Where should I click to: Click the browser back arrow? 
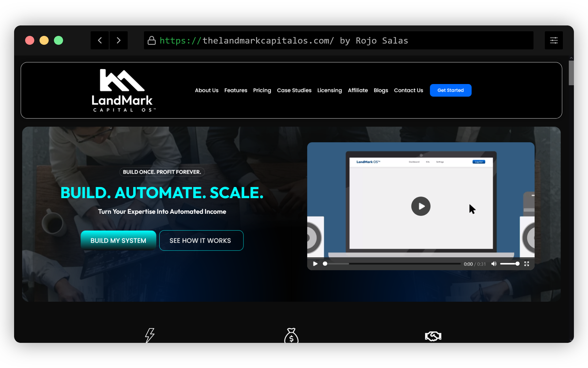pyautogui.click(x=100, y=40)
